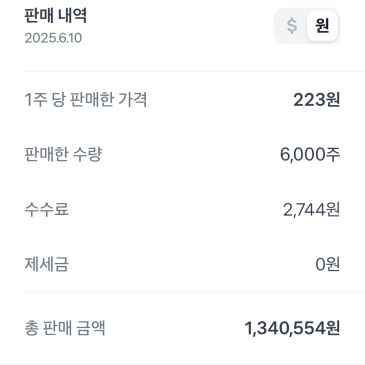
Task: Click the 223원 price value
Action: click(317, 99)
